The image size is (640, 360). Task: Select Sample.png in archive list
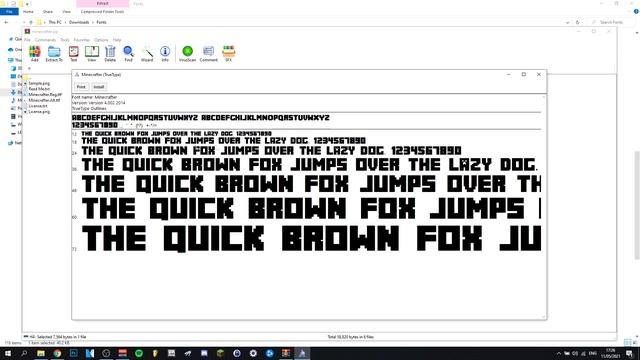tap(39, 83)
